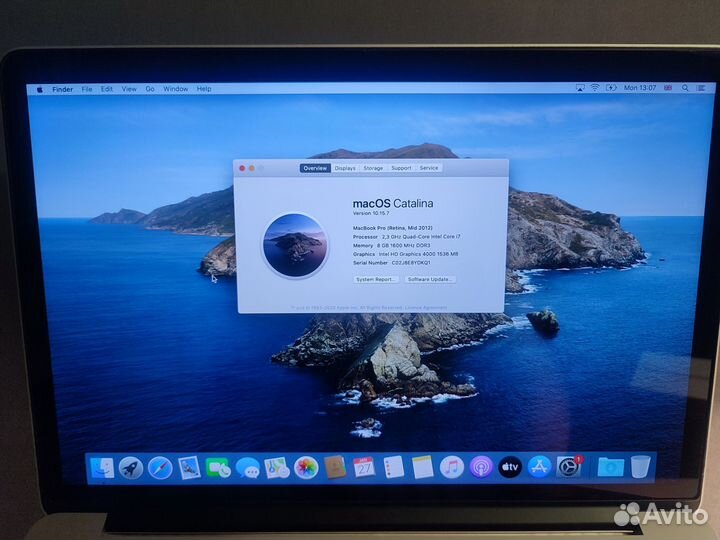Viewport: 720px width, 540px height.
Task: Launch FaceTime from the Dock
Action: 218,468
